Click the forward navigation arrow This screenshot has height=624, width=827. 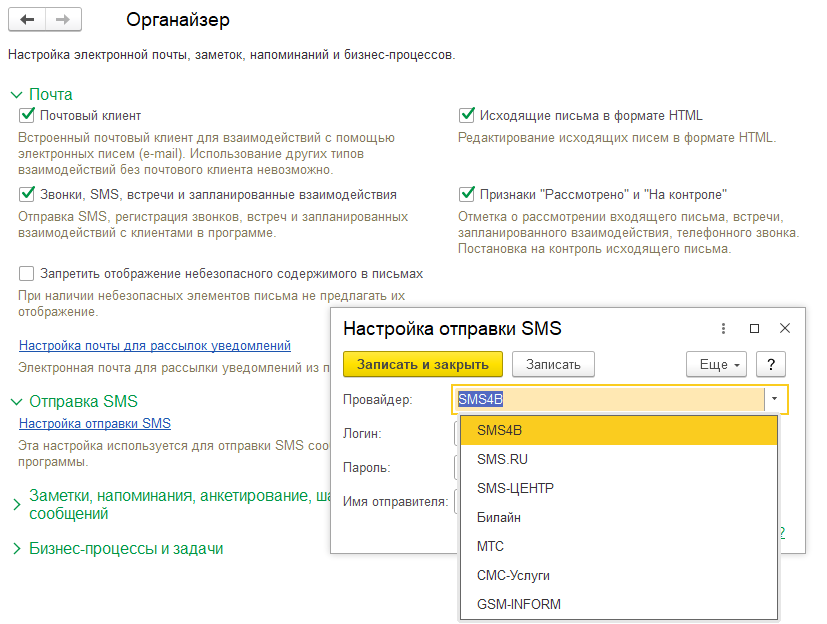(x=63, y=20)
